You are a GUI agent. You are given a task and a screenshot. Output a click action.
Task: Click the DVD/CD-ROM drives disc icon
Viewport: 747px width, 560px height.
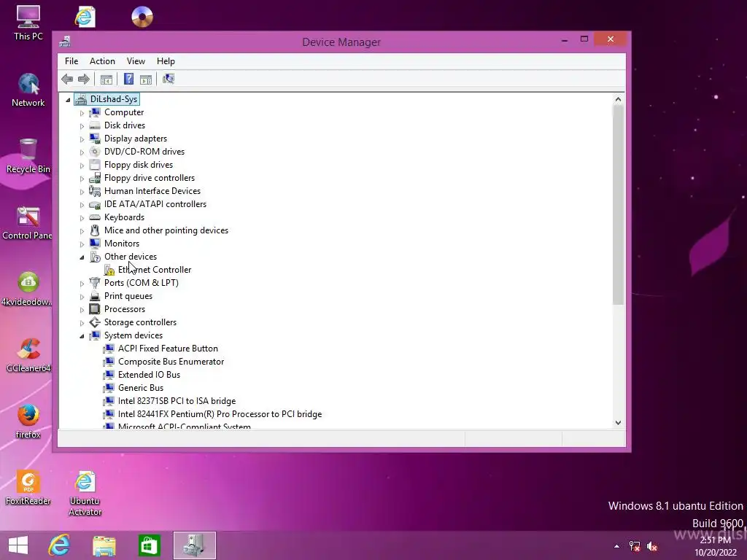click(x=95, y=152)
